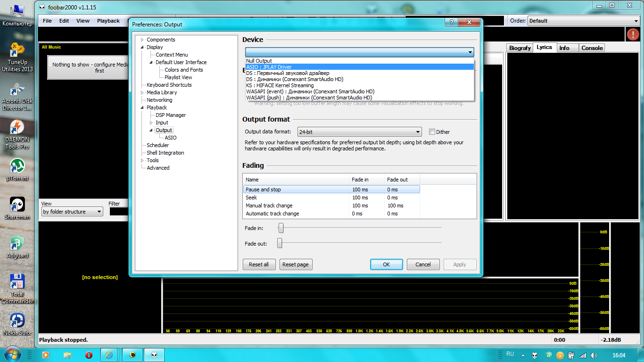Open the Adguard desktop shortcut
This screenshot has height=362, width=644.
[x=17, y=244]
